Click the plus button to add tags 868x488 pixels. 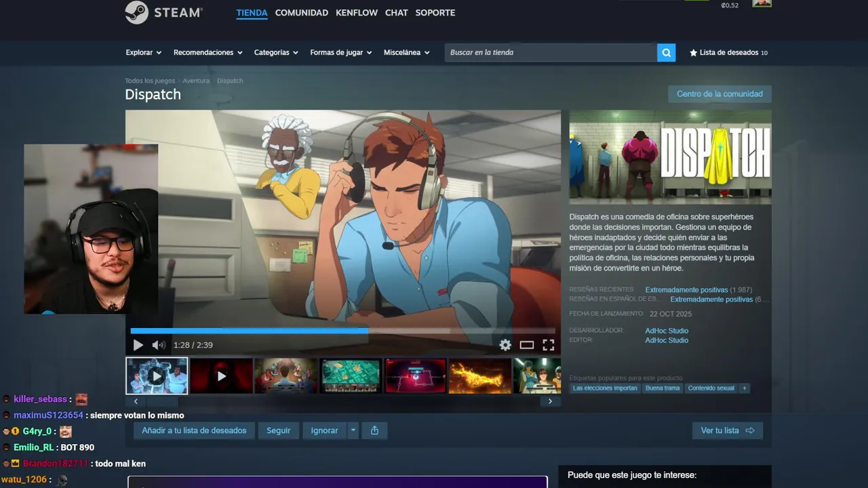pyautogui.click(x=745, y=388)
